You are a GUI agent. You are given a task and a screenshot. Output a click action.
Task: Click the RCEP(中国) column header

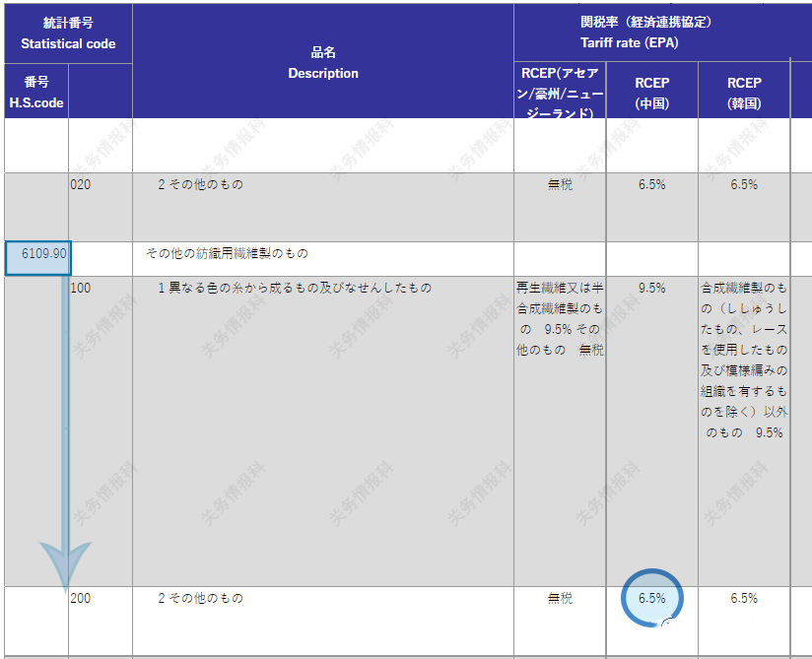coord(651,89)
